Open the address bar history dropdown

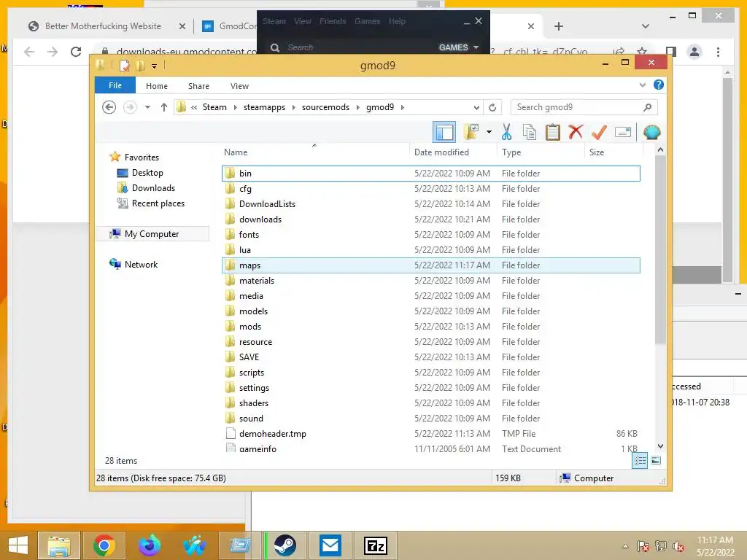(476, 108)
